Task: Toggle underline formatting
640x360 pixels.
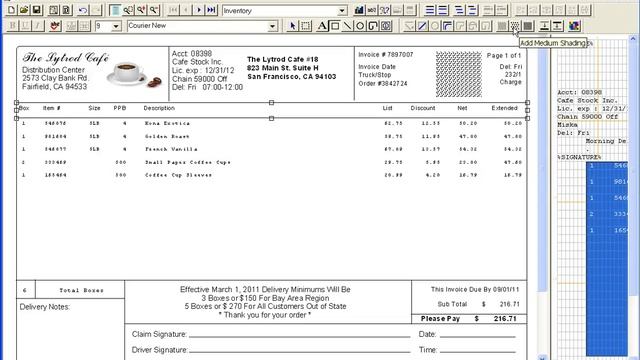Action: pyautogui.click(x=25, y=26)
